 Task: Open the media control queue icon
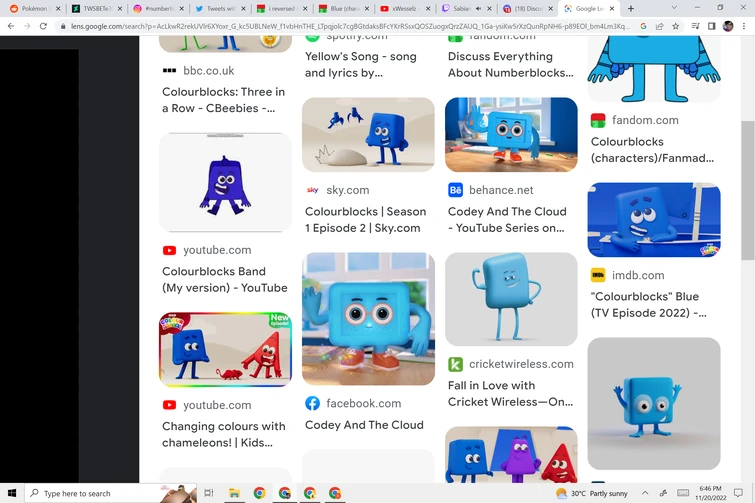(x=695, y=26)
